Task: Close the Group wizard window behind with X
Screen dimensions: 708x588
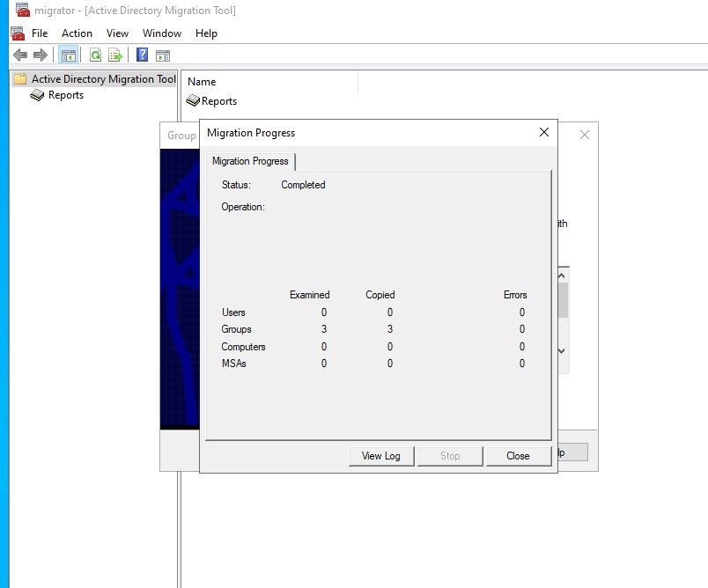Action: pos(585,135)
